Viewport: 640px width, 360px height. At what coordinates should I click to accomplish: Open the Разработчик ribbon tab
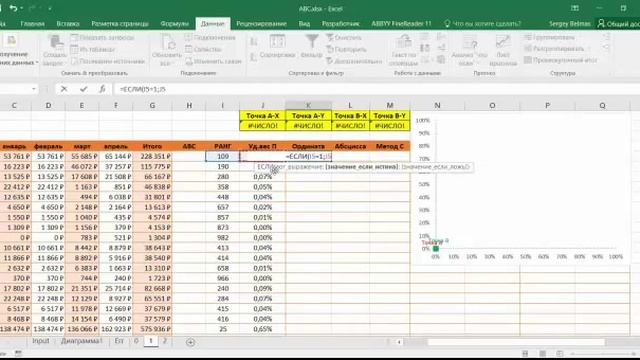pos(340,24)
